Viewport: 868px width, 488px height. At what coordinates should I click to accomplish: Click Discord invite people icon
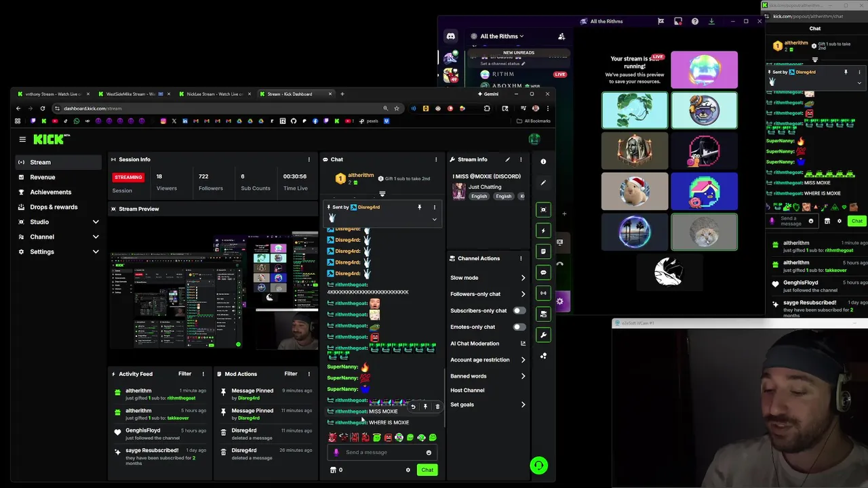coord(561,37)
